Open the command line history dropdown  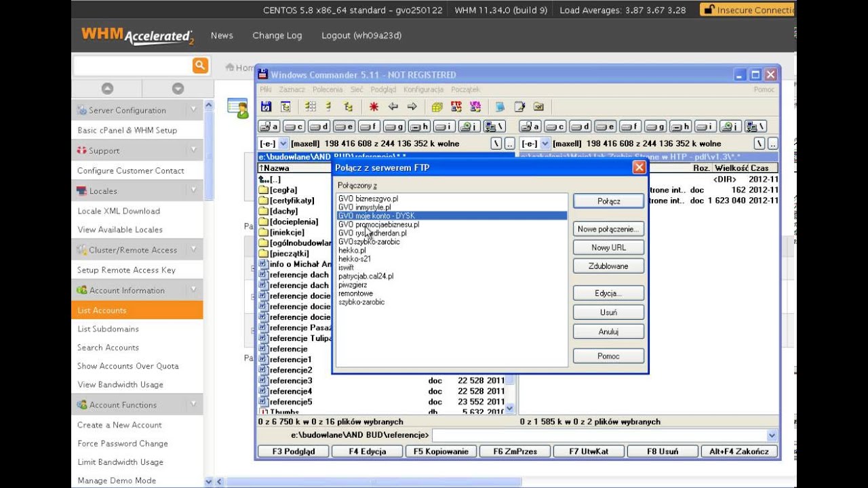click(x=772, y=435)
